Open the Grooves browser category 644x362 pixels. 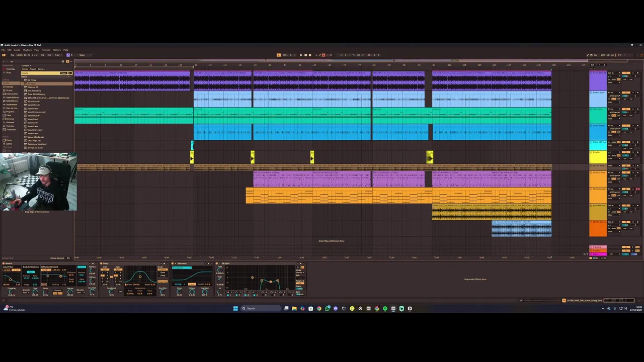[9, 122]
